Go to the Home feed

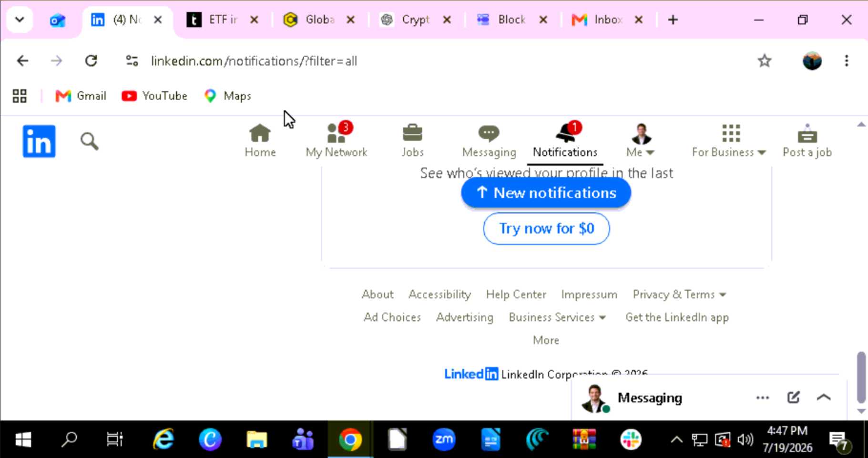(x=260, y=141)
